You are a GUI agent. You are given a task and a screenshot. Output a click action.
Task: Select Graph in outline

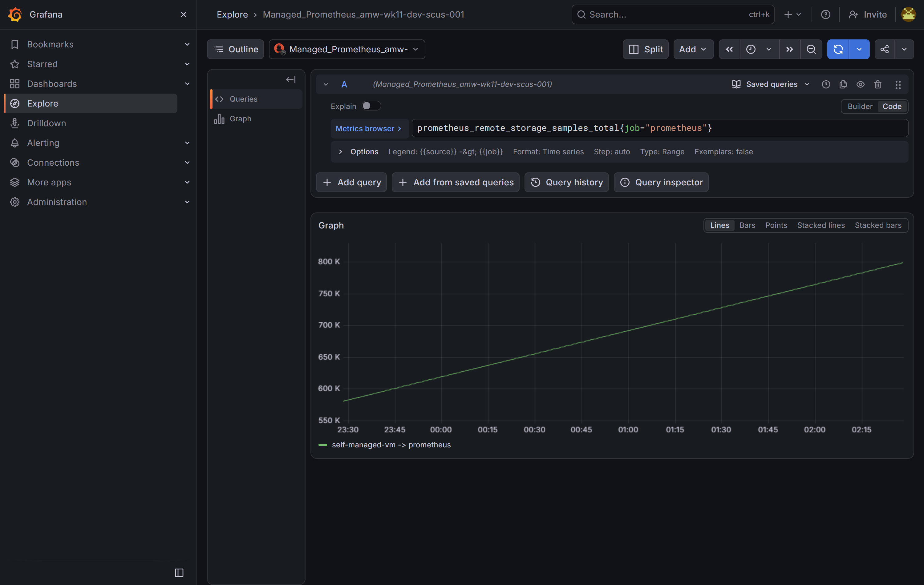[x=256, y=119]
